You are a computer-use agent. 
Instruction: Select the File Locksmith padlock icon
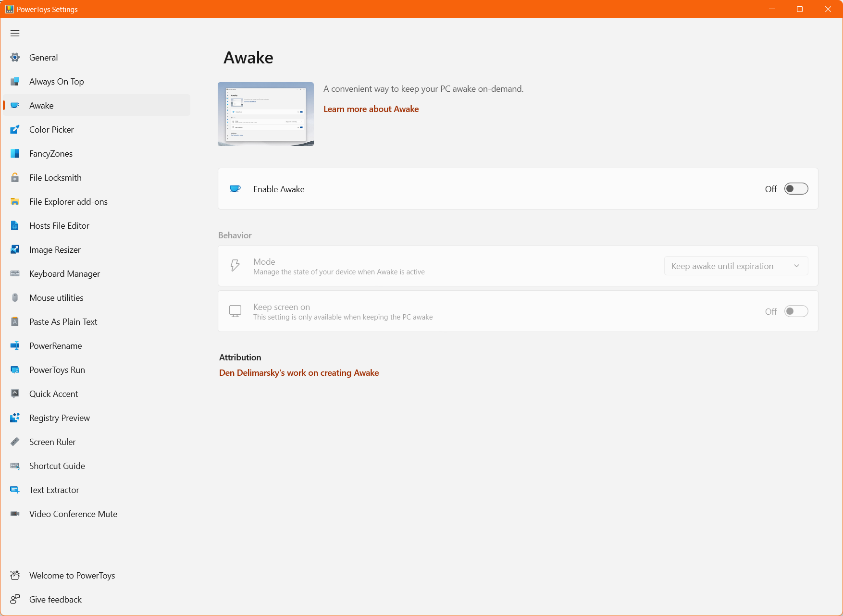pos(15,177)
